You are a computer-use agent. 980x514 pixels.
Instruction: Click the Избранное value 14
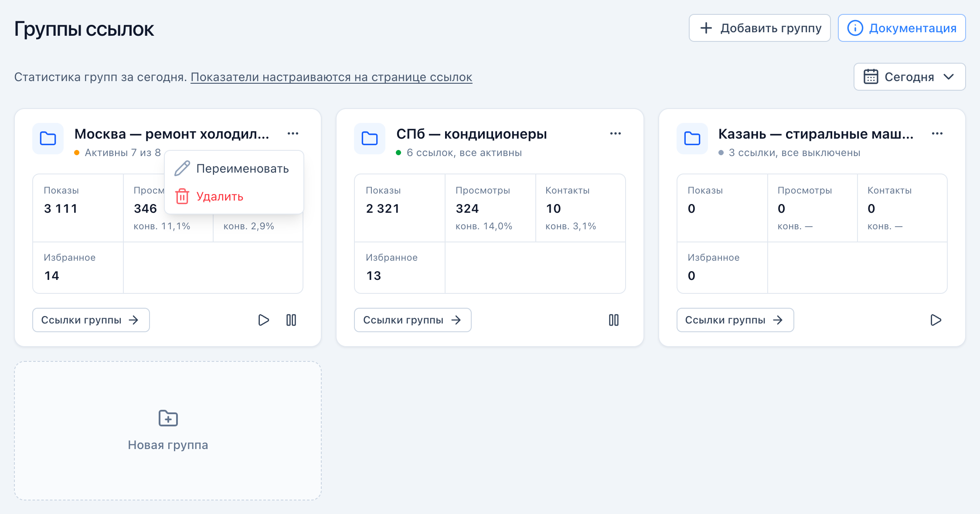tap(51, 276)
